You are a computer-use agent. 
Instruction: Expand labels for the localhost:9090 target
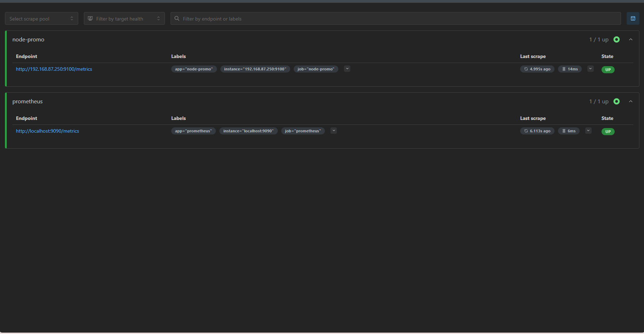[333, 131]
